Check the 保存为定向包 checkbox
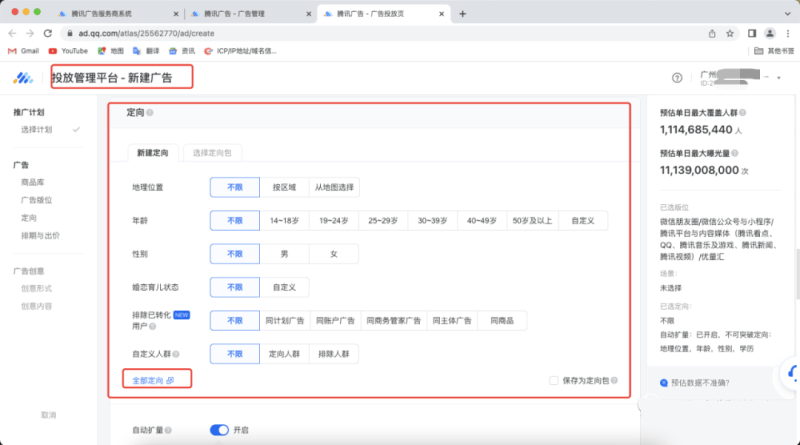Image resolution: width=800 pixels, height=445 pixels. click(554, 380)
